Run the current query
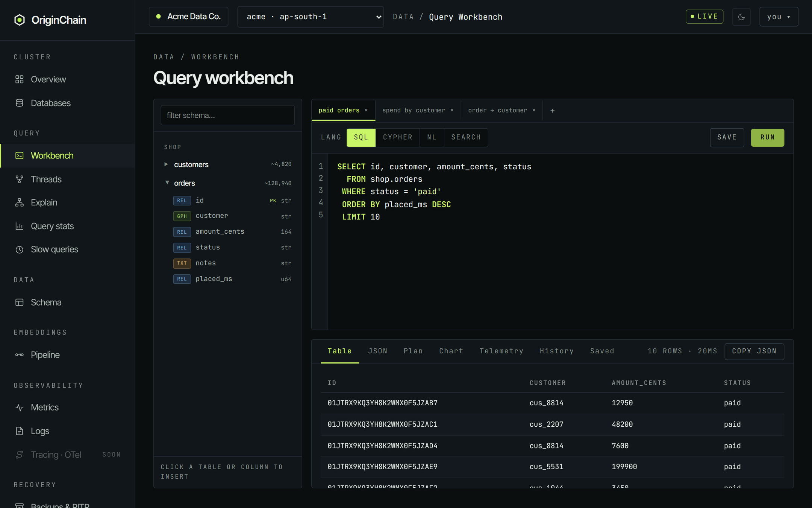Image resolution: width=812 pixels, height=508 pixels. point(767,137)
